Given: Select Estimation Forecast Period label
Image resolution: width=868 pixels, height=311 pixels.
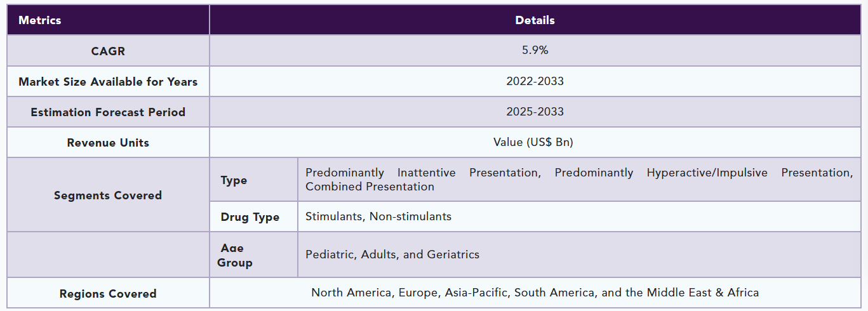Looking at the screenshot, I should point(108,112).
